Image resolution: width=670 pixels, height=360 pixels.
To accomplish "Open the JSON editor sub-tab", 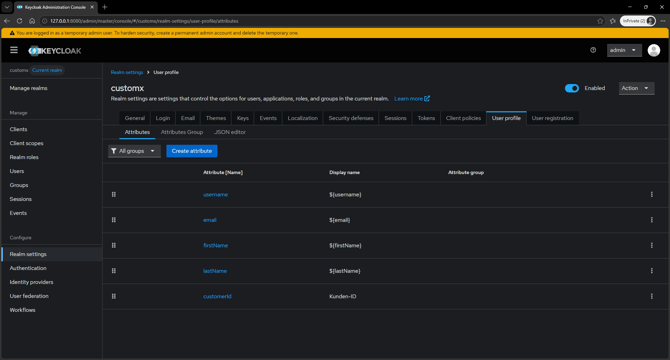I will pos(229,132).
